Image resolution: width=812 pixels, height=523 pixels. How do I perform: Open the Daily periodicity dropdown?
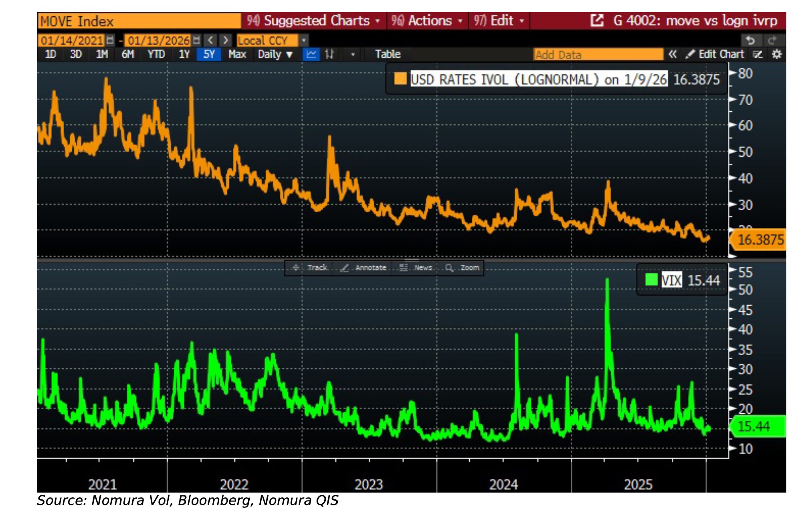coord(275,54)
